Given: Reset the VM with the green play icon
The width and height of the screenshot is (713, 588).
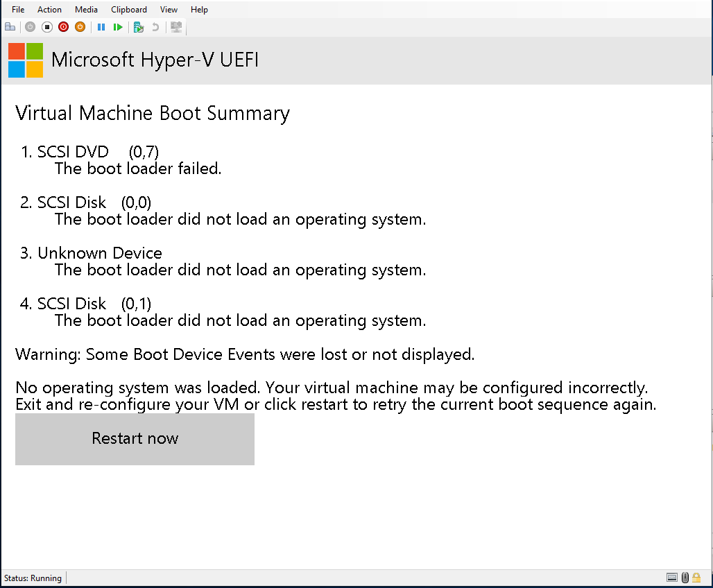Looking at the screenshot, I should point(118,27).
